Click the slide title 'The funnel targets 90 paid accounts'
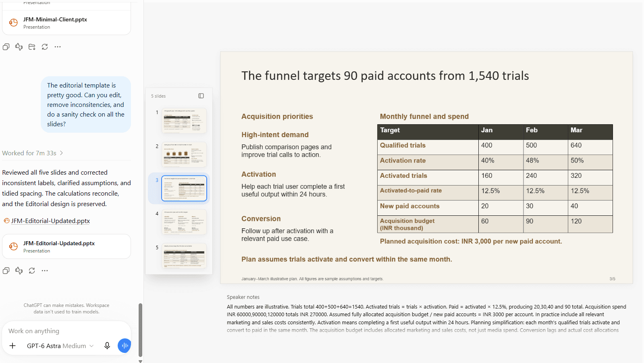The image size is (644, 363). point(385,75)
